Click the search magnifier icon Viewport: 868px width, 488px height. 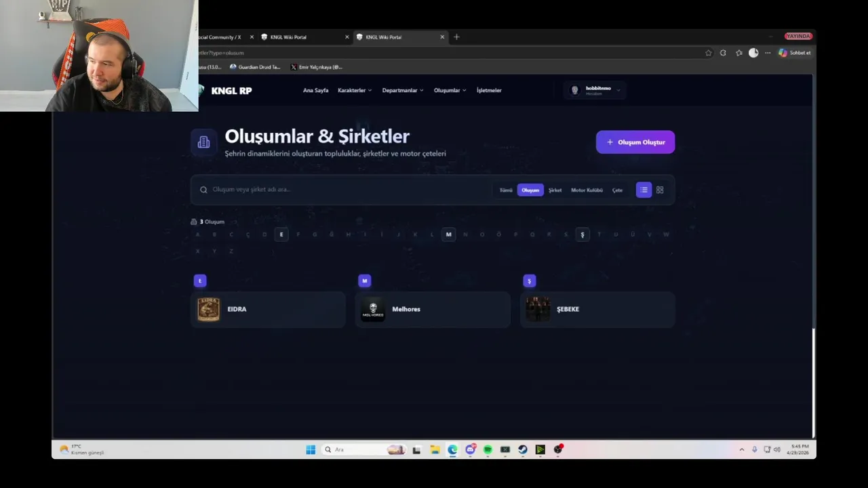203,190
